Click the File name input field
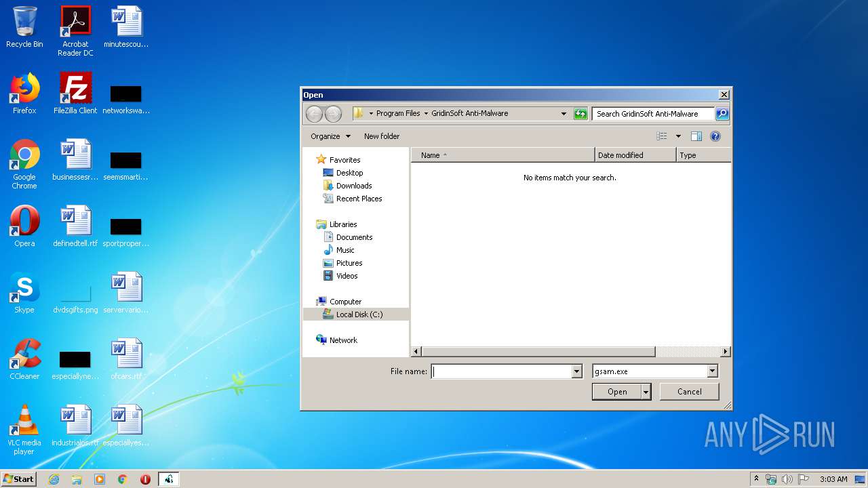This screenshot has height=488, width=868. [x=502, y=371]
